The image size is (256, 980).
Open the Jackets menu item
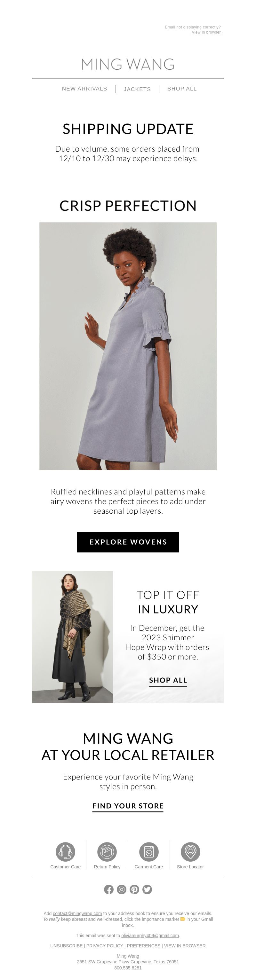(x=137, y=89)
